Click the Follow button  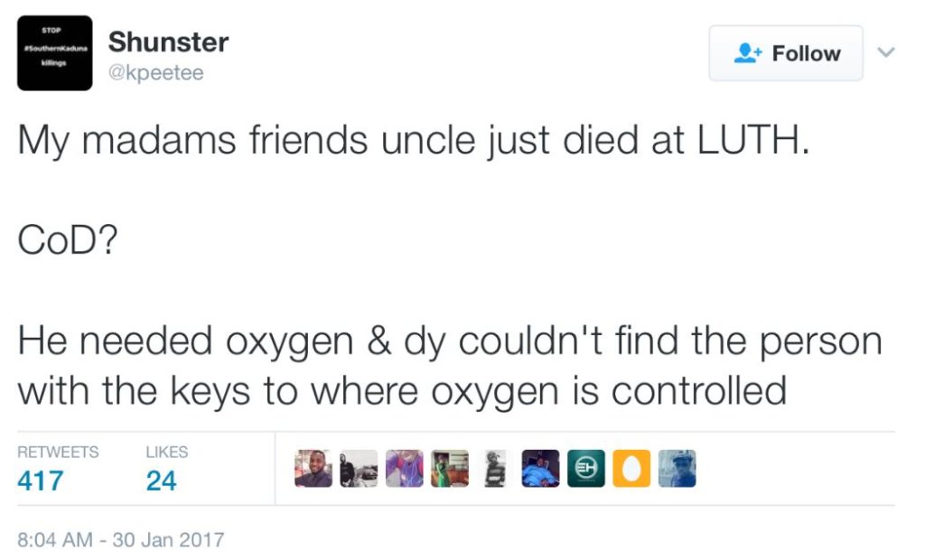pos(785,53)
